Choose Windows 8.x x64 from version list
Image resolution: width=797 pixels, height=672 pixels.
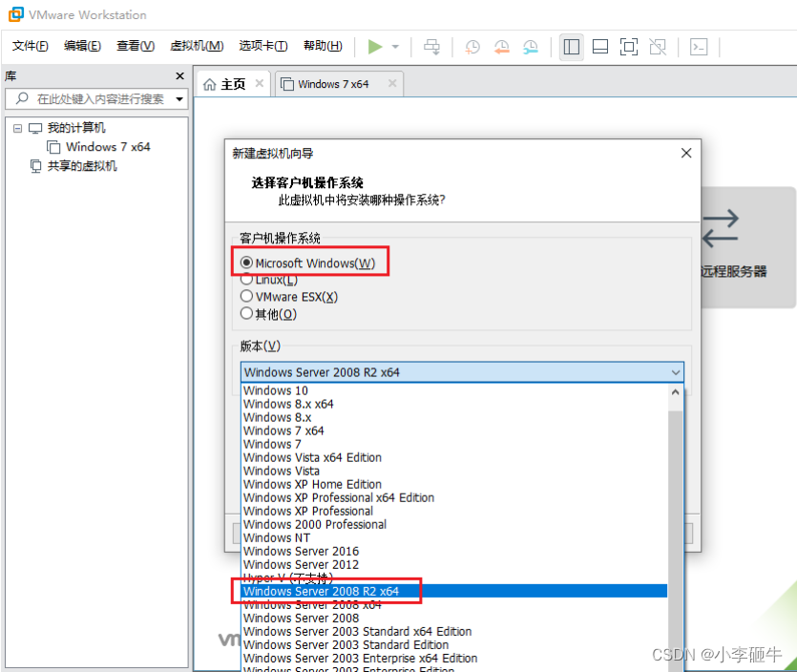tap(454, 404)
